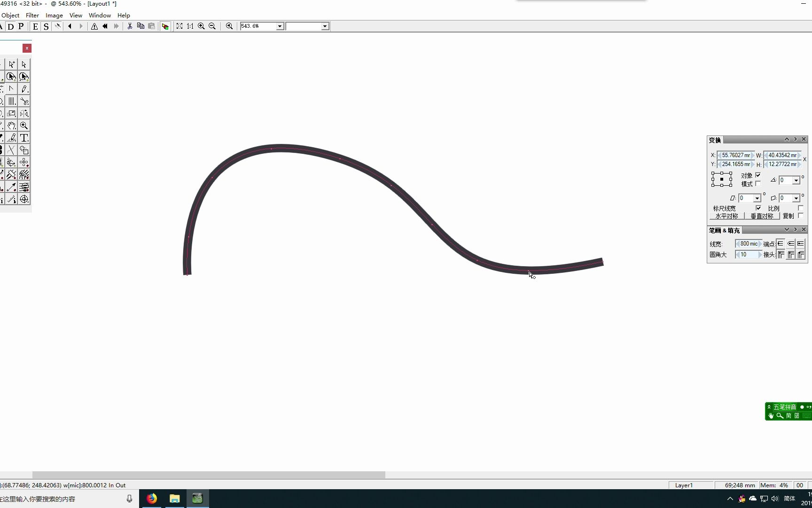Click the right chevron on 笔画 & 填充 panel
The height and width of the screenshot is (508, 812).
click(796, 230)
